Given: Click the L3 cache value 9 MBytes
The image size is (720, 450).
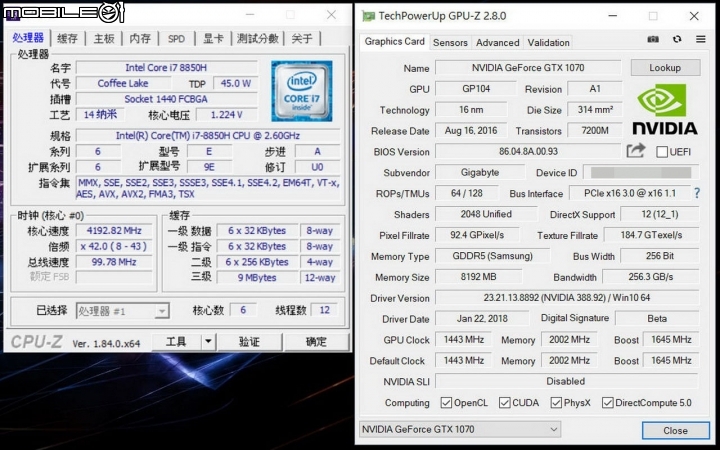Looking at the screenshot, I should point(257,277).
